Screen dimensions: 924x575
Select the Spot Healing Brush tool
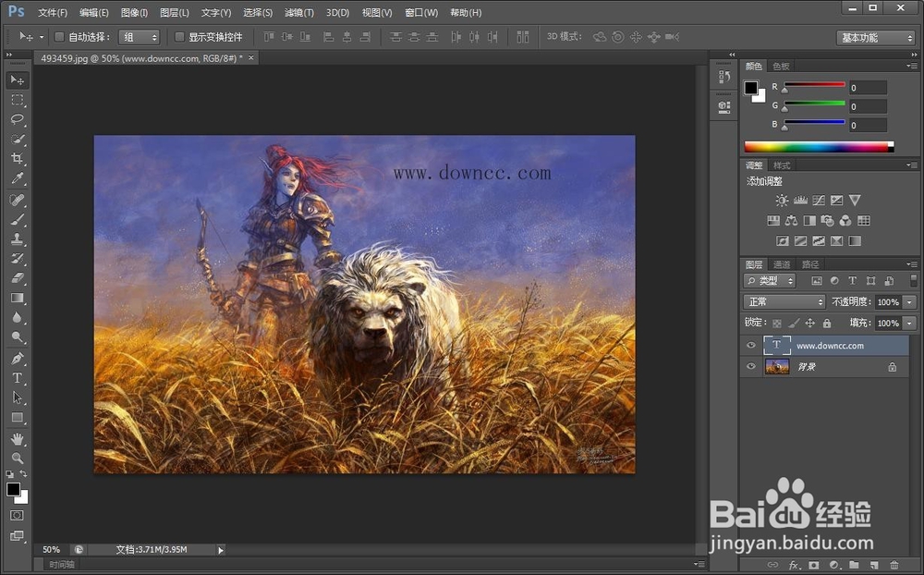(x=17, y=200)
